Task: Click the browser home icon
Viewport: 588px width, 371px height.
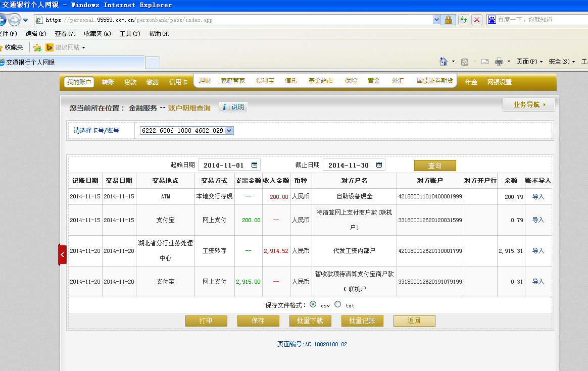Action: 444,62
